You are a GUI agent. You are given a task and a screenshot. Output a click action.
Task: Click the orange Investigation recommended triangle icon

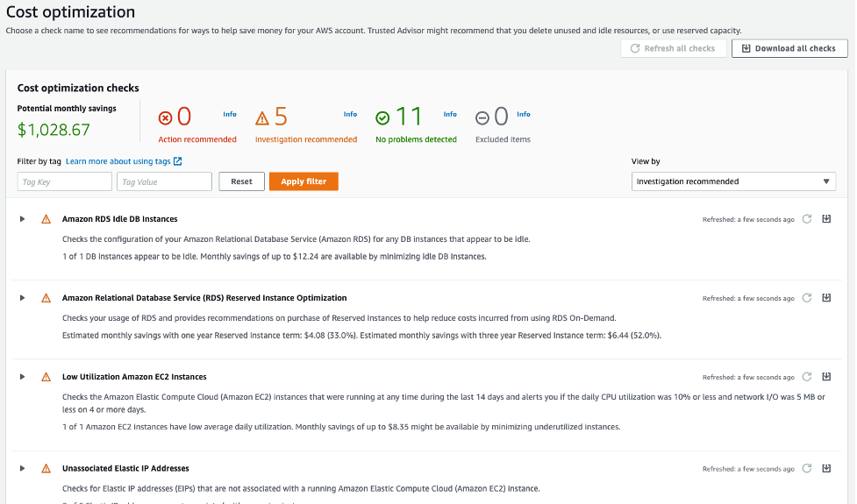[x=262, y=118]
